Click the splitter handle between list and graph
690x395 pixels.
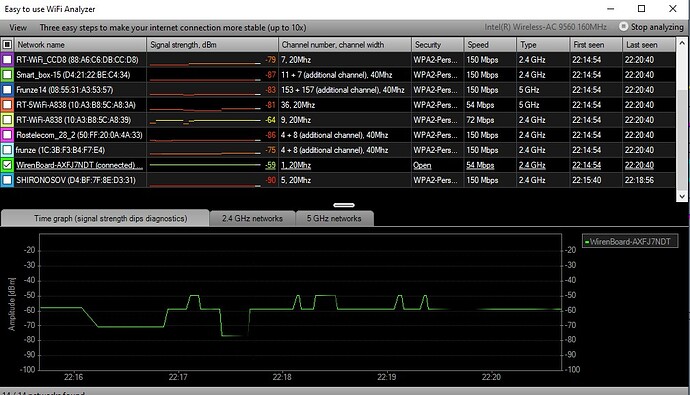[344, 205]
